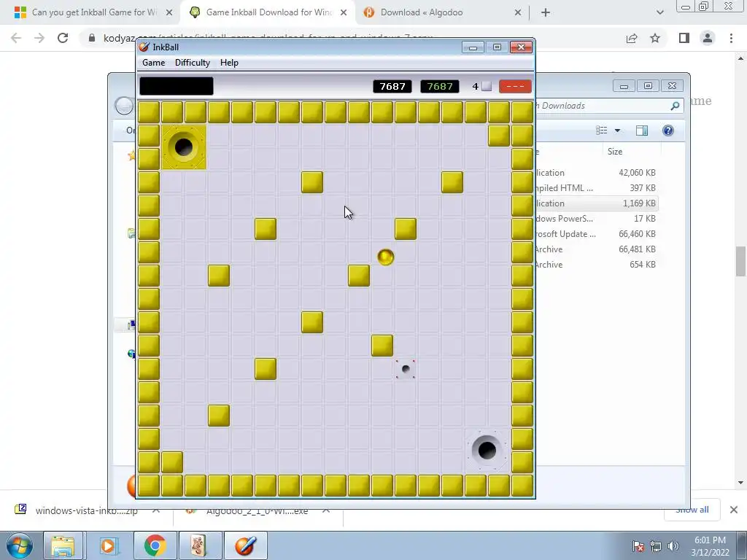Open the Explorer view options dropdown
The height and width of the screenshot is (560, 747).
tap(617, 131)
